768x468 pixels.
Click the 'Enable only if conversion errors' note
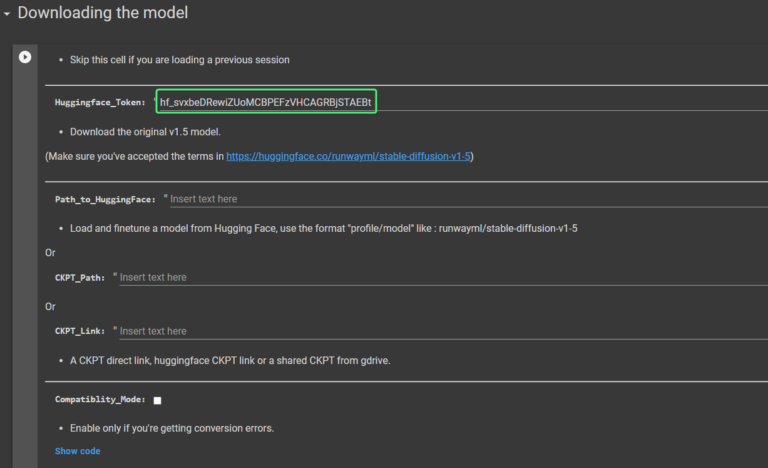pyautogui.click(x=171, y=428)
